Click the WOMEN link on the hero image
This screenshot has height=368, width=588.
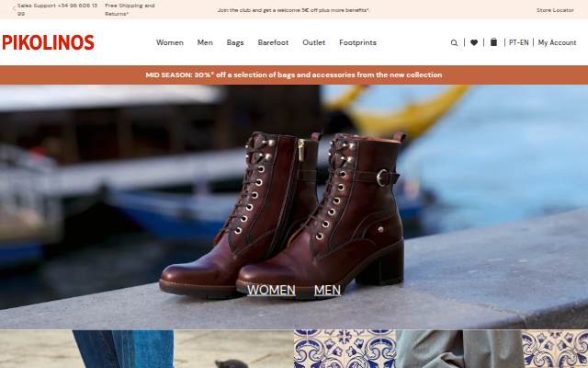point(271,291)
